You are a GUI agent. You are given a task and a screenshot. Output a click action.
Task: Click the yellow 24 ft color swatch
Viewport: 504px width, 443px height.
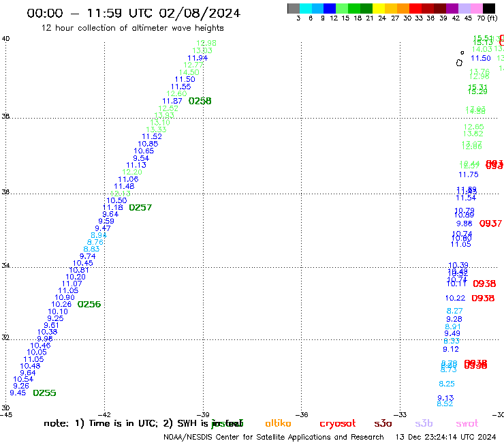[x=379, y=8]
